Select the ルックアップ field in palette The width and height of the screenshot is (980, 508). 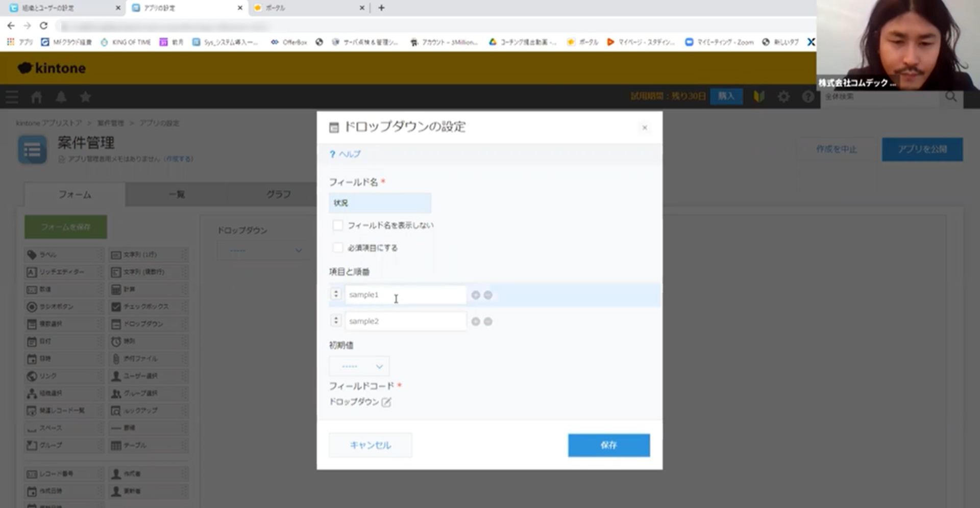pos(149,411)
